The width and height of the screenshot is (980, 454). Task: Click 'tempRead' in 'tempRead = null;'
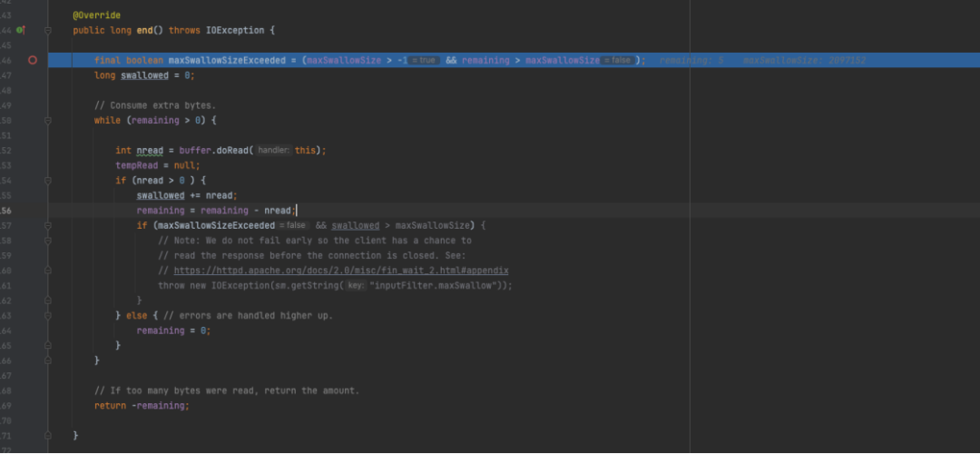click(x=137, y=165)
